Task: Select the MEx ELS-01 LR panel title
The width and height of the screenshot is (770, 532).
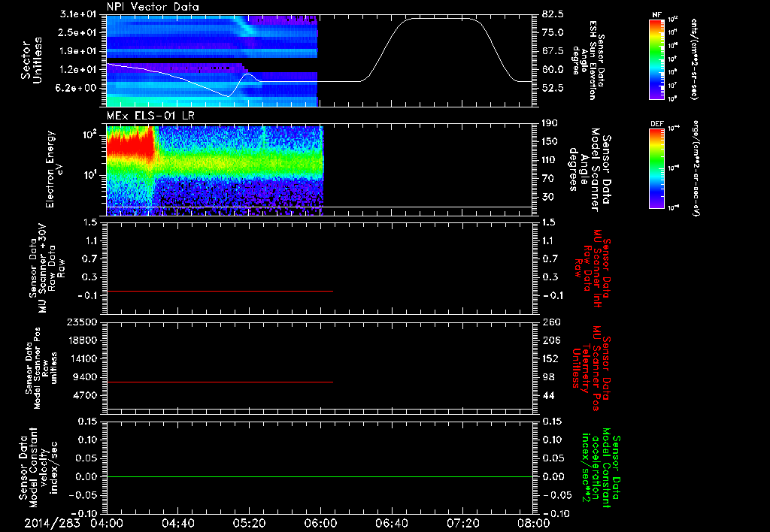Action: click(x=150, y=116)
